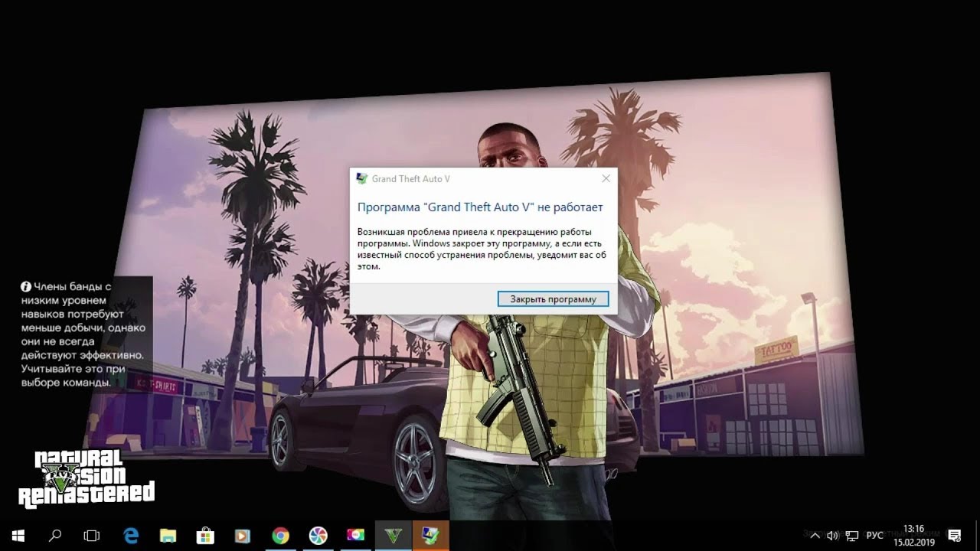Show hidden system tray icons
The width and height of the screenshot is (980, 551).
point(815,536)
